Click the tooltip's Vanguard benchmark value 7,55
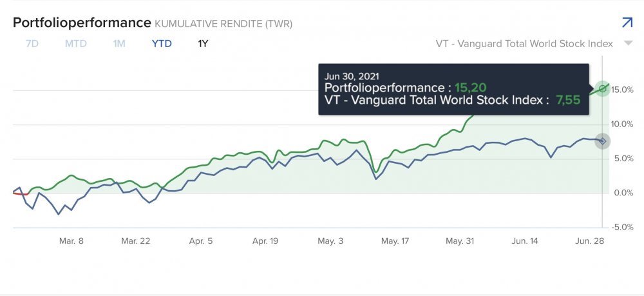644x296 pixels. [568, 100]
